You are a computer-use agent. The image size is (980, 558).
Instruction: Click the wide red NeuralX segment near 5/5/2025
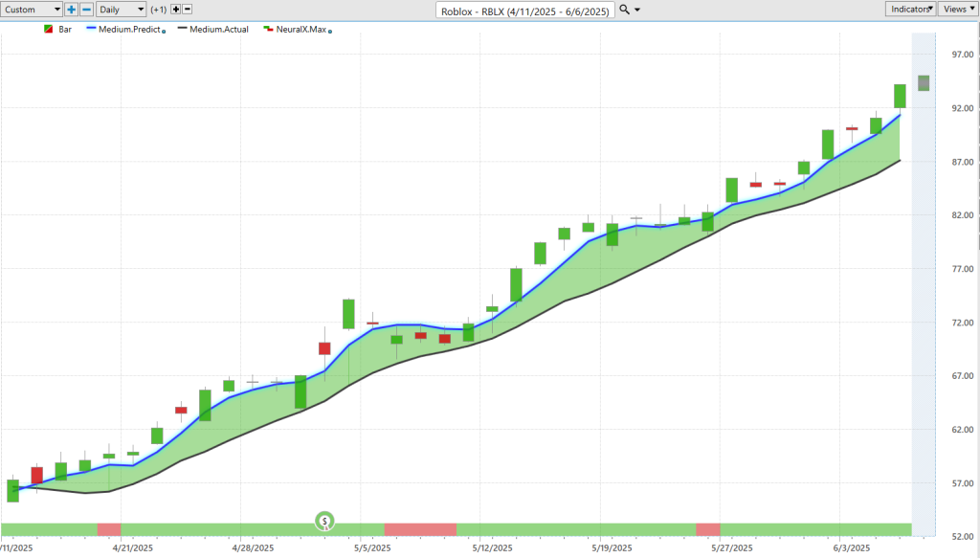click(x=420, y=530)
